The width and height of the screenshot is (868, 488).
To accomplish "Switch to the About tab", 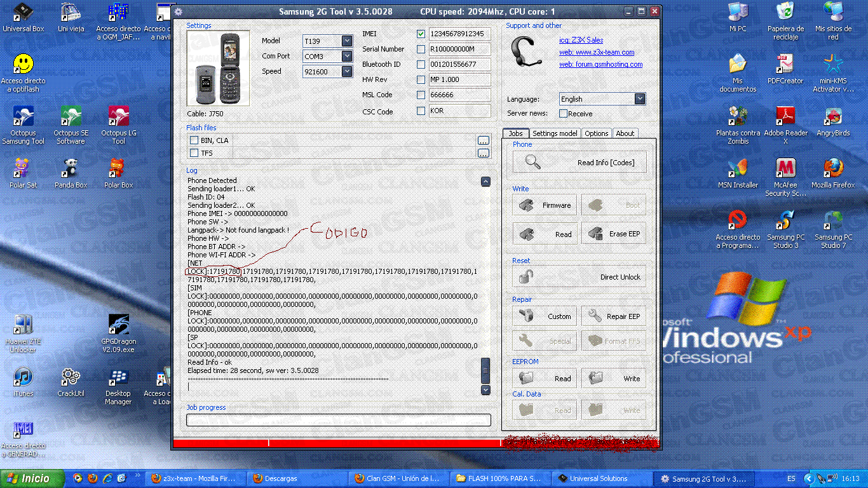I will (625, 133).
